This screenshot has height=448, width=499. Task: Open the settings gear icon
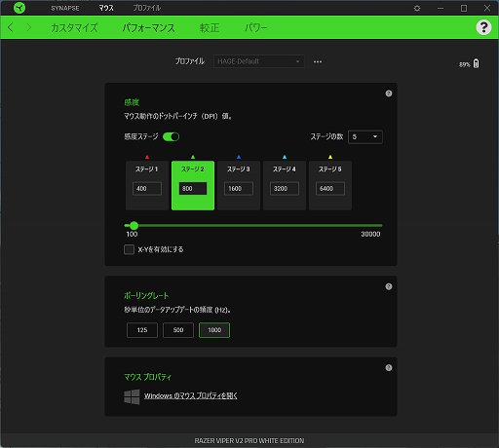point(417,8)
